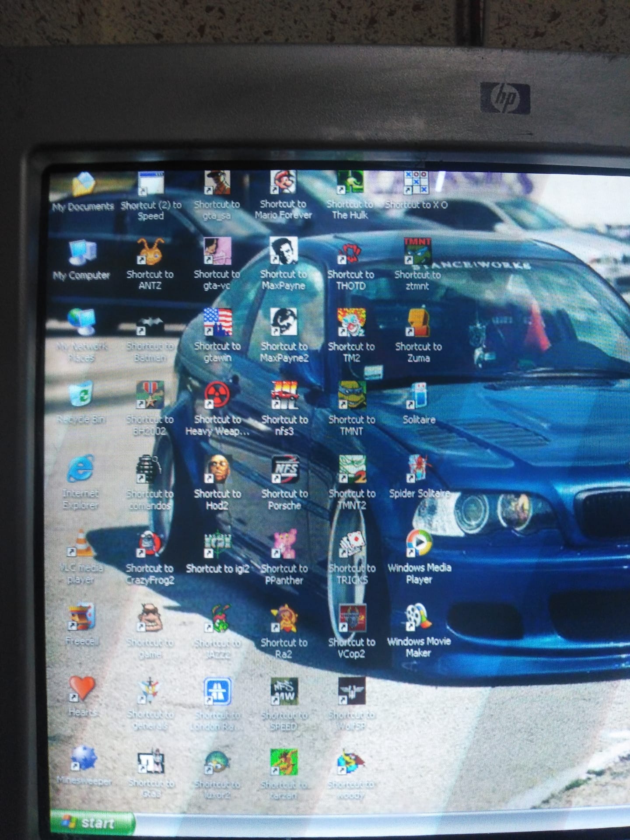Click the 'Shortcut to JAZZ2' rabbit icon
The width and height of the screenshot is (630, 840).
218,618
